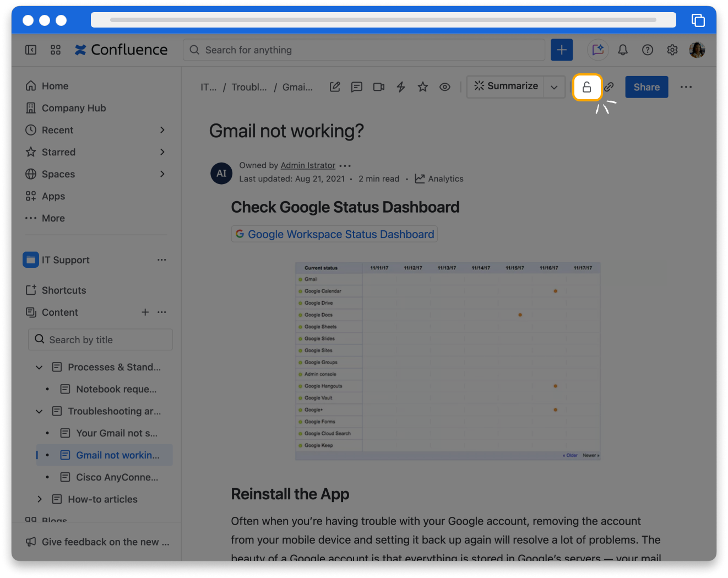This screenshot has height=578, width=728.
Task: Edit the page with pencil icon
Action: pos(335,87)
